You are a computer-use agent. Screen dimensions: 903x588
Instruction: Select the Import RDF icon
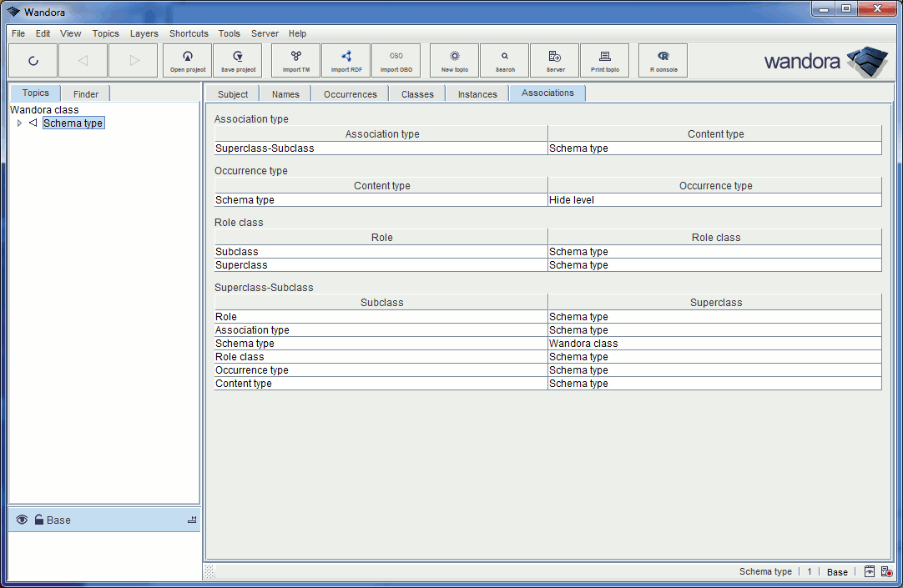[x=346, y=60]
